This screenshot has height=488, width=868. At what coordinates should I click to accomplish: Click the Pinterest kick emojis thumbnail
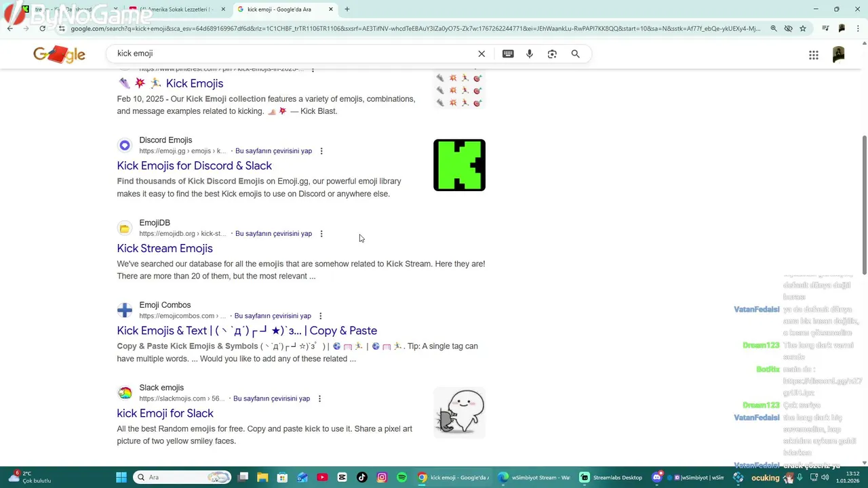pos(459,89)
